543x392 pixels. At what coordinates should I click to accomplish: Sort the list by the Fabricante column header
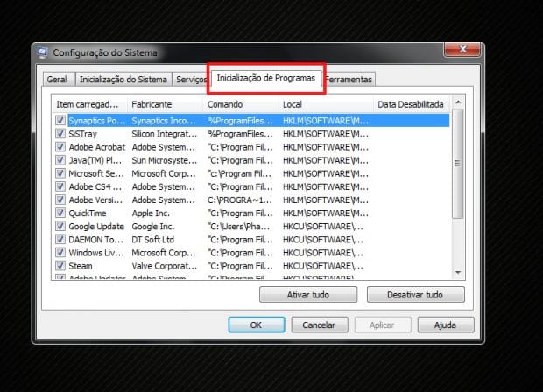(164, 104)
